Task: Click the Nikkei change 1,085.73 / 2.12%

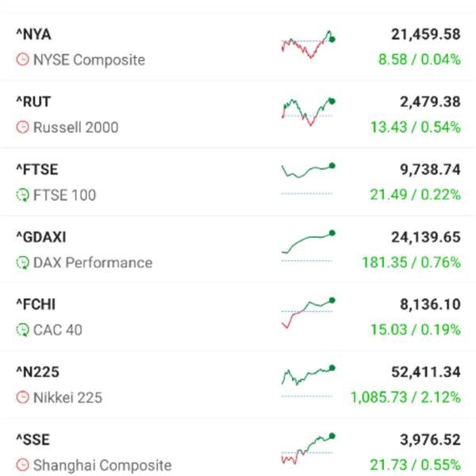Action: (405, 397)
